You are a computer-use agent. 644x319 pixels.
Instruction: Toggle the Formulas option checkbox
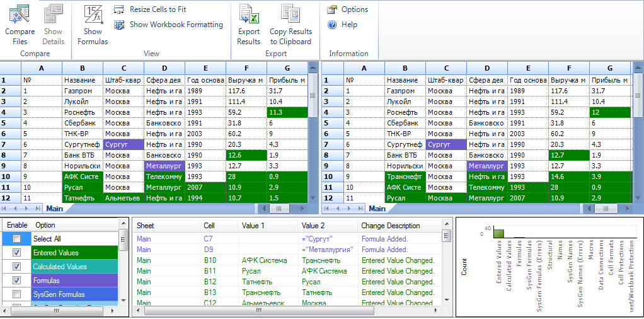[x=16, y=281]
